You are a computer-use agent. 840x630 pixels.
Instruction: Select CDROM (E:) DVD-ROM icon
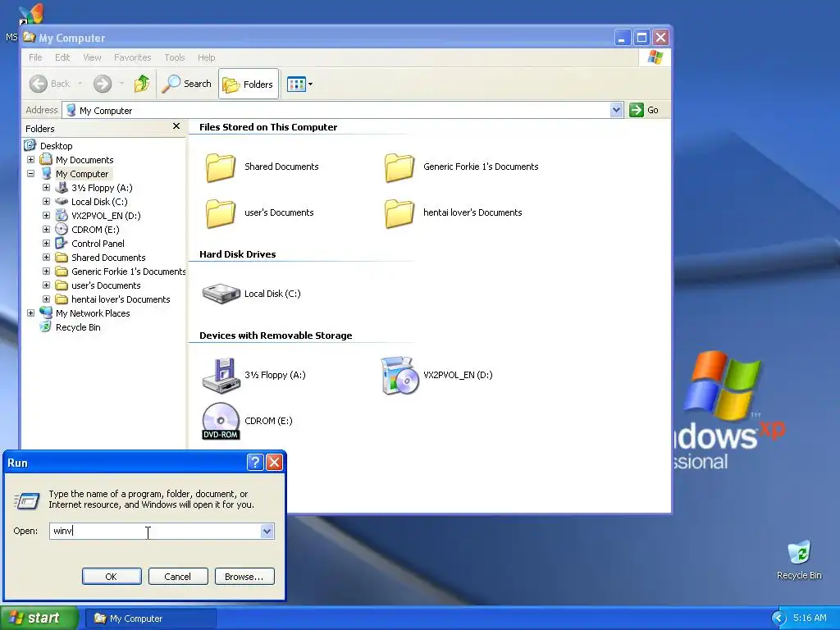click(221, 421)
